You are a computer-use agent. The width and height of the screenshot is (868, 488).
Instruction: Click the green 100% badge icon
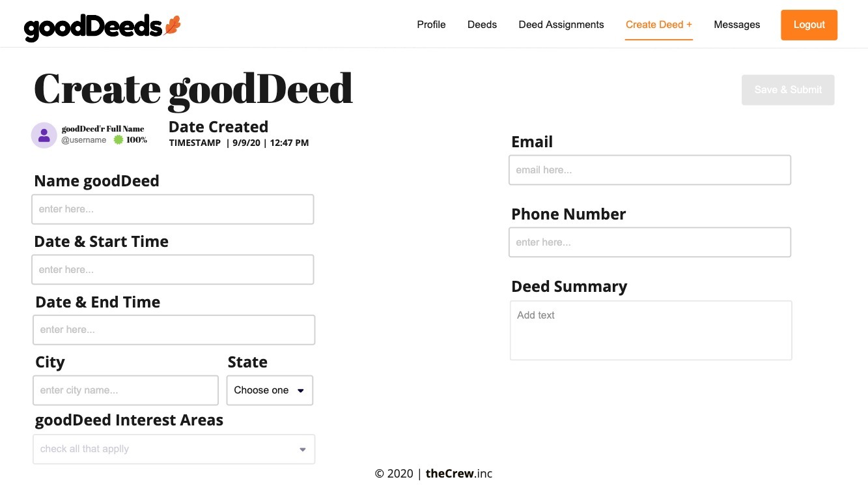120,139
